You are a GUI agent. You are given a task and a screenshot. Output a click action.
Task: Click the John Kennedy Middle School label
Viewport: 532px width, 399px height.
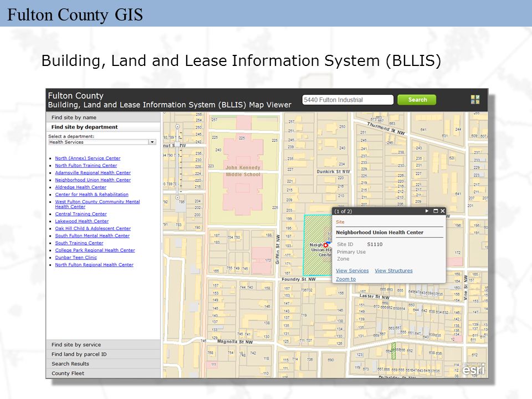243,171
